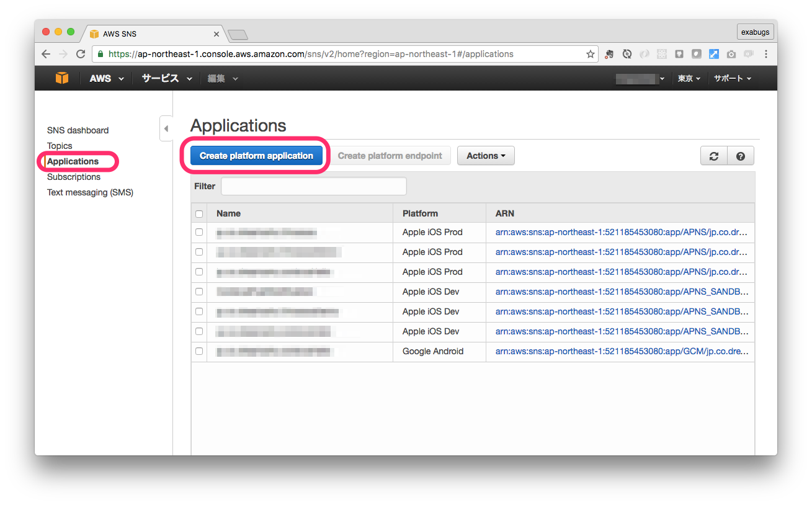
Task: Click the GitHub octocat extension icon
Action: 679,54
